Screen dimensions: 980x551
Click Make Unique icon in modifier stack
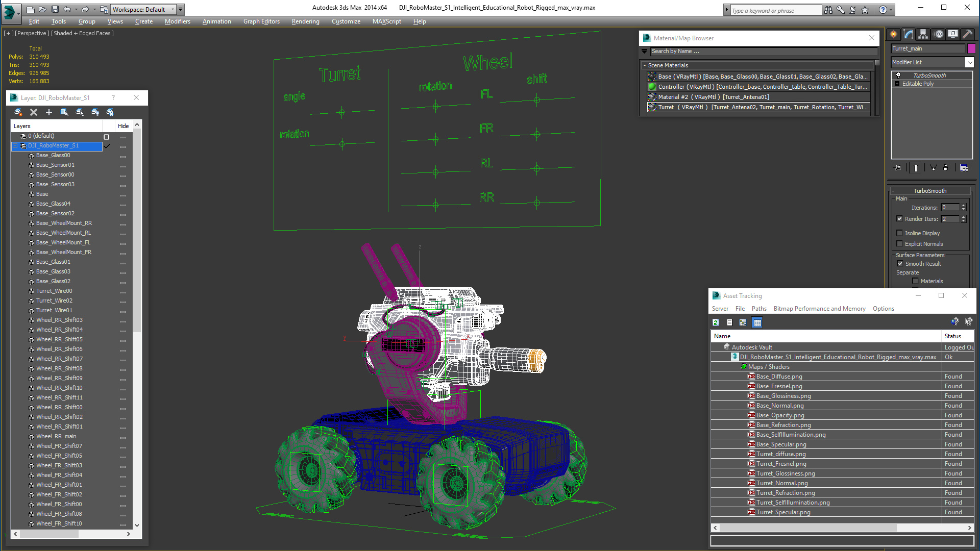933,167
